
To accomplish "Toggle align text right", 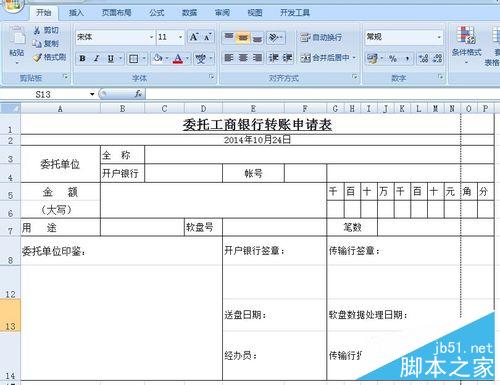I will (257, 58).
